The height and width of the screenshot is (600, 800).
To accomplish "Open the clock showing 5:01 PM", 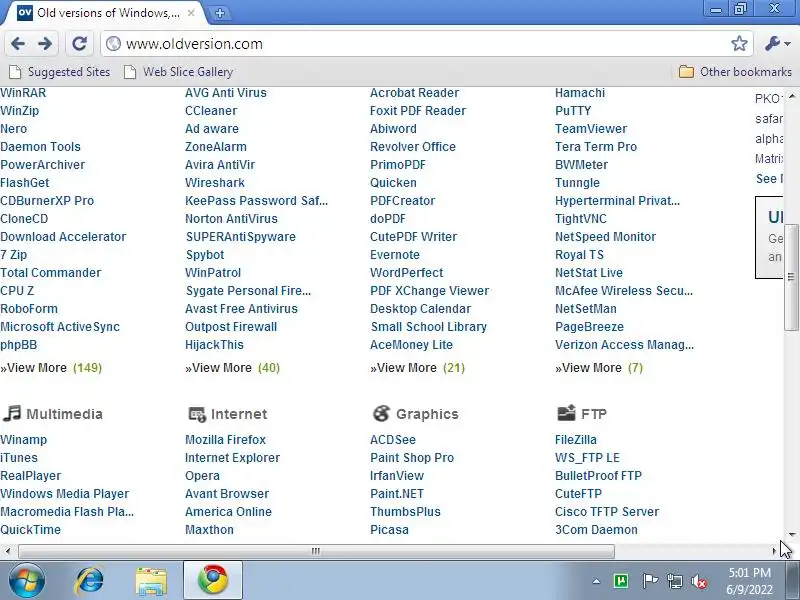I will (x=749, y=581).
